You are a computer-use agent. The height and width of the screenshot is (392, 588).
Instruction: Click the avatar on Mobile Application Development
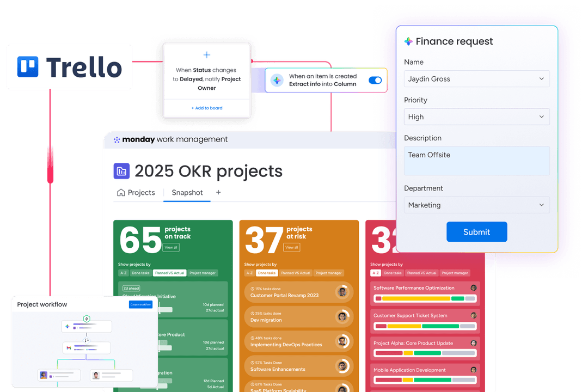474,370
